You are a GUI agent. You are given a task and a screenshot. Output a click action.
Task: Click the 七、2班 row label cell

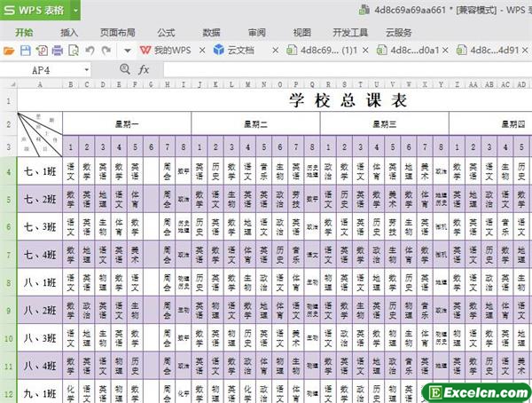(x=40, y=199)
